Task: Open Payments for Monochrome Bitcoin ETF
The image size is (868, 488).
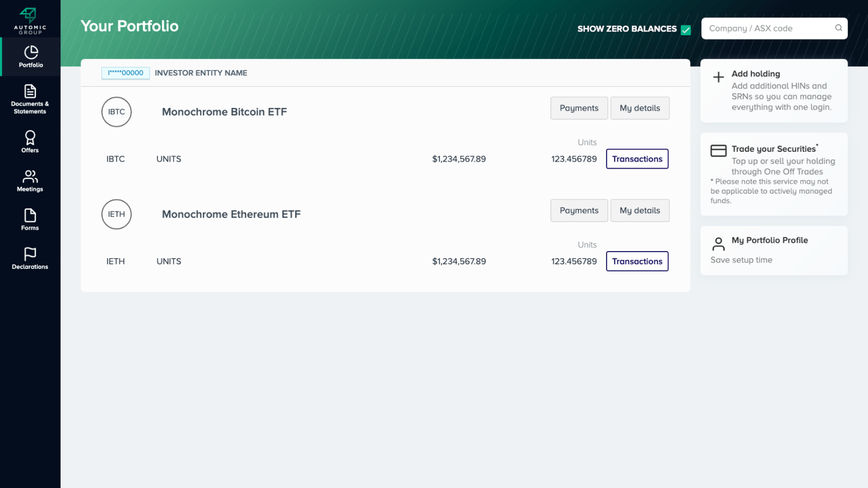Action: pos(579,108)
